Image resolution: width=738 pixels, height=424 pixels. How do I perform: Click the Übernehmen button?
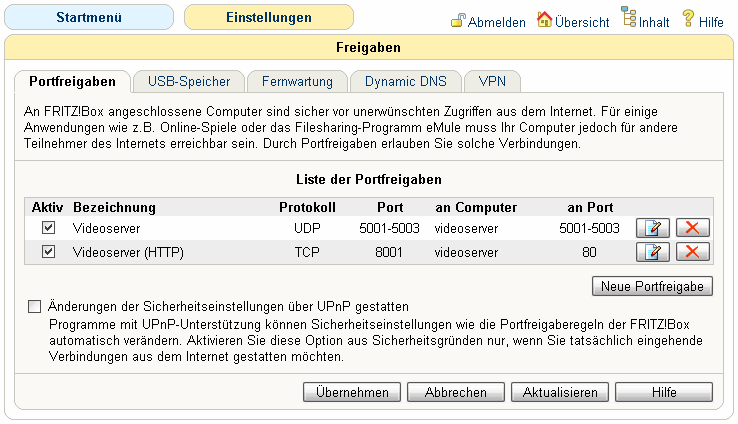351,392
